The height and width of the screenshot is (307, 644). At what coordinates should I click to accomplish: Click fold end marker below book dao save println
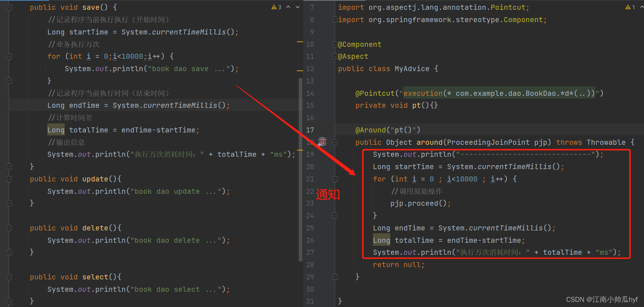click(9, 81)
